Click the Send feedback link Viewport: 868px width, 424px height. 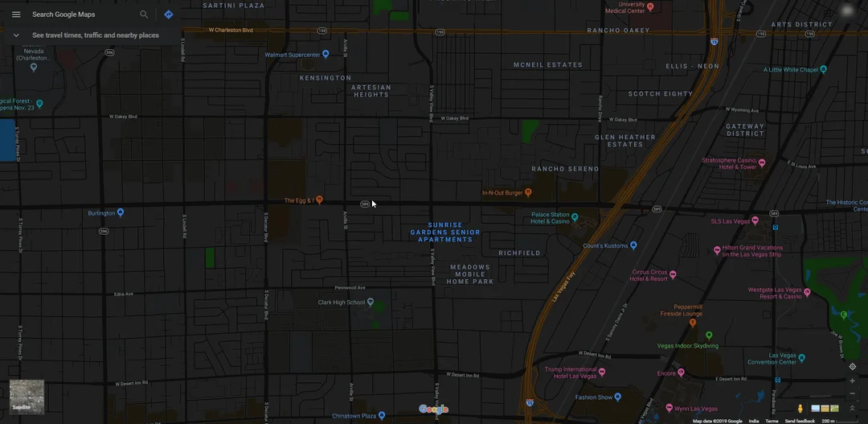pyautogui.click(x=800, y=422)
